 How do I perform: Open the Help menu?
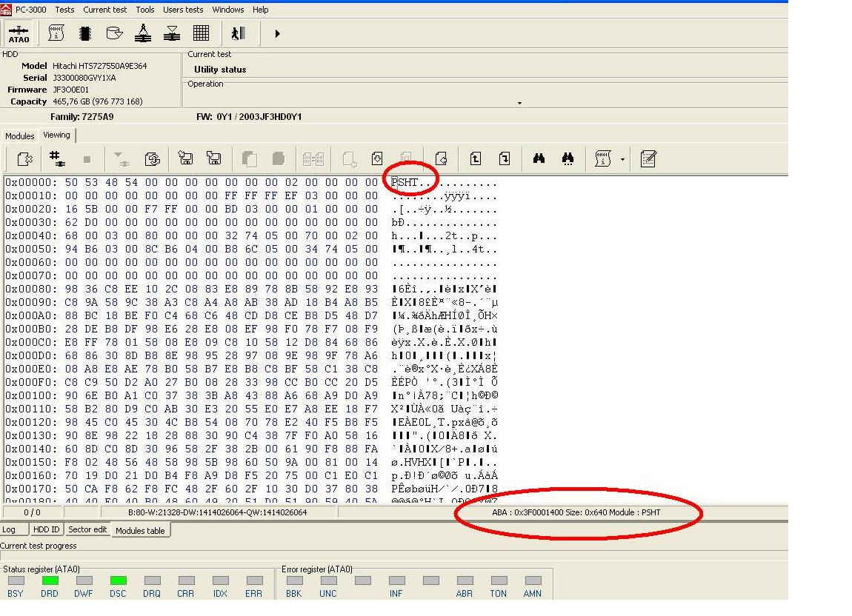[260, 10]
